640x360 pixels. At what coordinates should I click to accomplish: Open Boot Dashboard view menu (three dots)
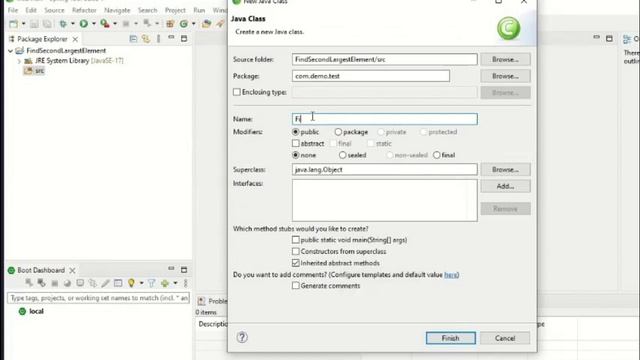185,282
